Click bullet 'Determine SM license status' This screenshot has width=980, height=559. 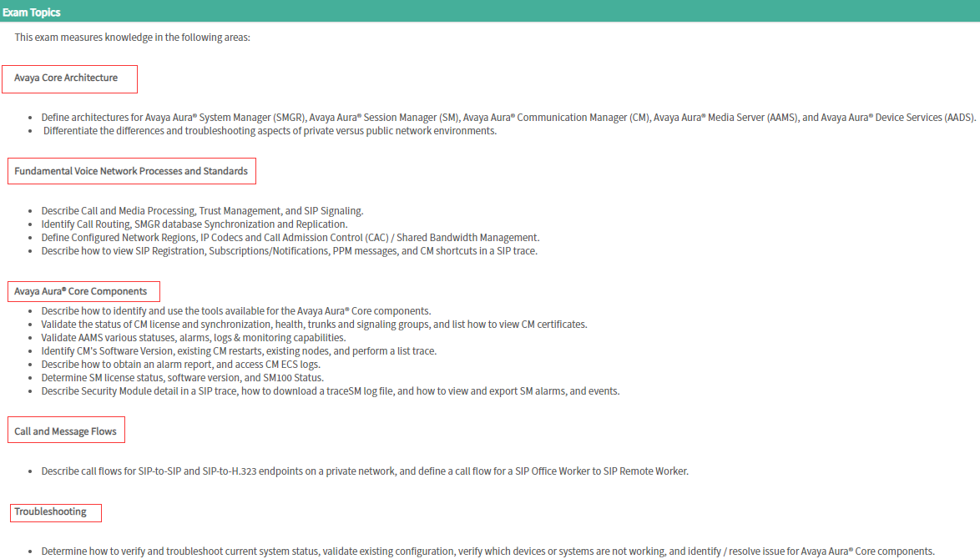(182, 378)
